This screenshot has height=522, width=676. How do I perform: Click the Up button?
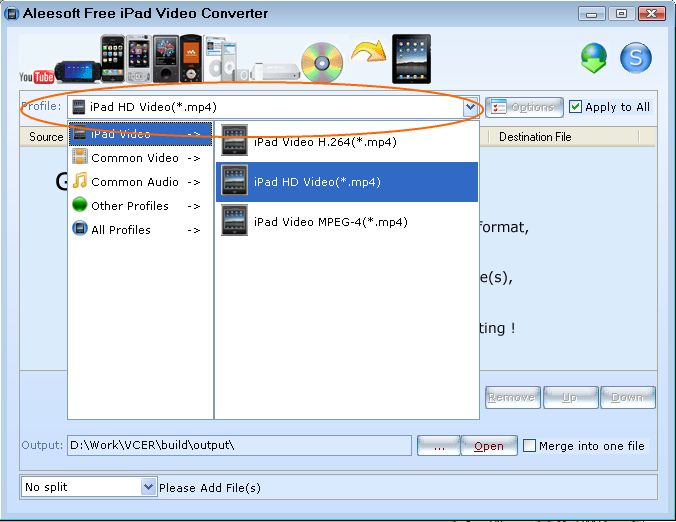pyautogui.click(x=570, y=397)
